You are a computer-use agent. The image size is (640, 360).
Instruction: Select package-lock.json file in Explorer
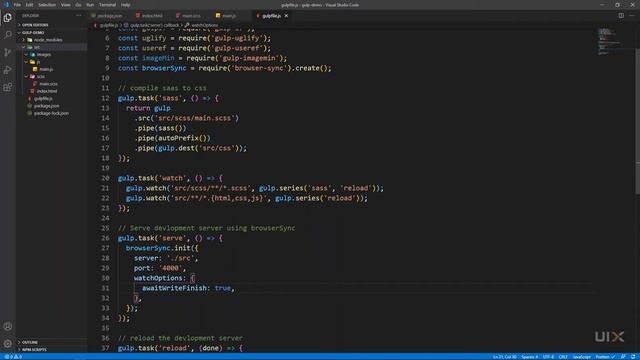click(52, 113)
